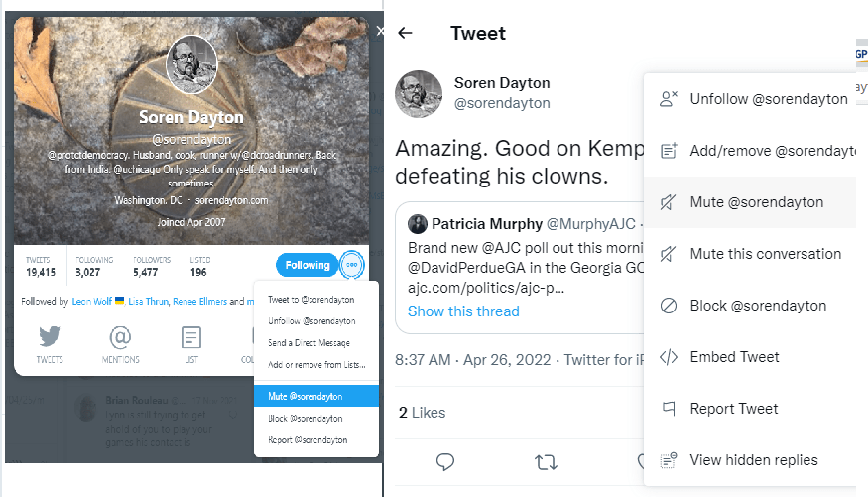Click the Embed Tweet code icon
The height and width of the screenshot is (497, 868).
tap(669, 357)
